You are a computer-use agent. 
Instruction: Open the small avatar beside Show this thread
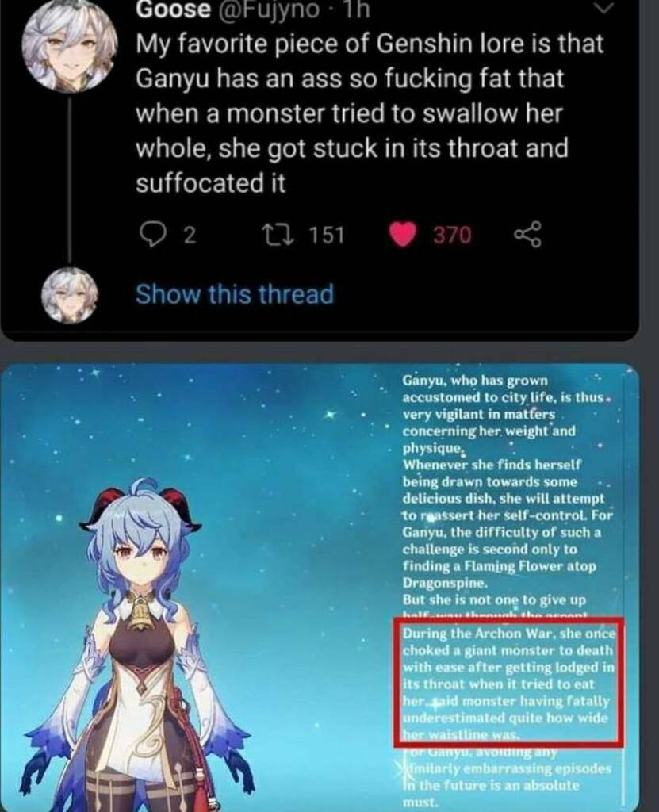coord(70,295)
